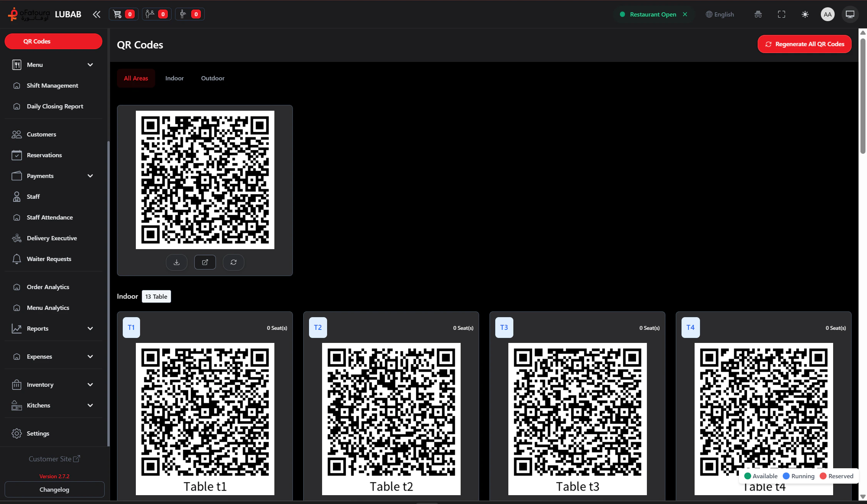Open the AA user avatar

tap(827, 14)
